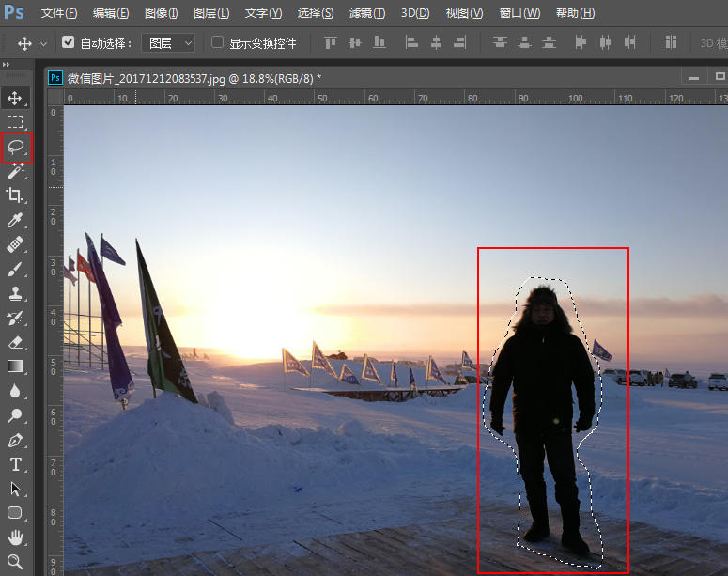Viewport: 728px width, 576px height.
Task: Choose the Hand tool
Action: click(16, 537)
